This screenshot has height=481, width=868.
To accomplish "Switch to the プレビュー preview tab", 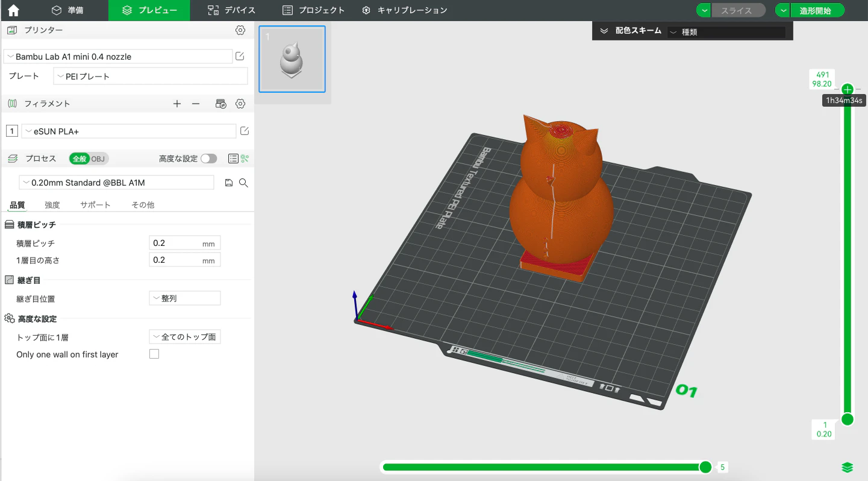I will click(x=149, y=10).
